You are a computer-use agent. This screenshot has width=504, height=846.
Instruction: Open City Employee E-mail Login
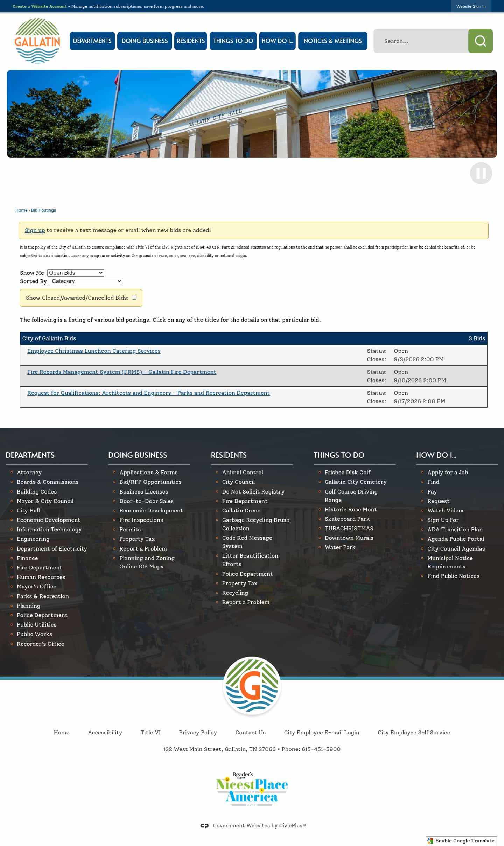coord(322,733)
